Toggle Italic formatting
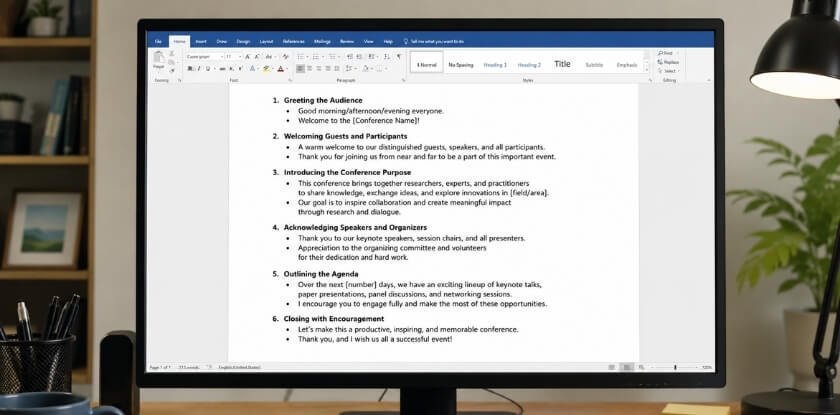Image resolution: width=840 pixels, height=415 pixels. [199, 69]
